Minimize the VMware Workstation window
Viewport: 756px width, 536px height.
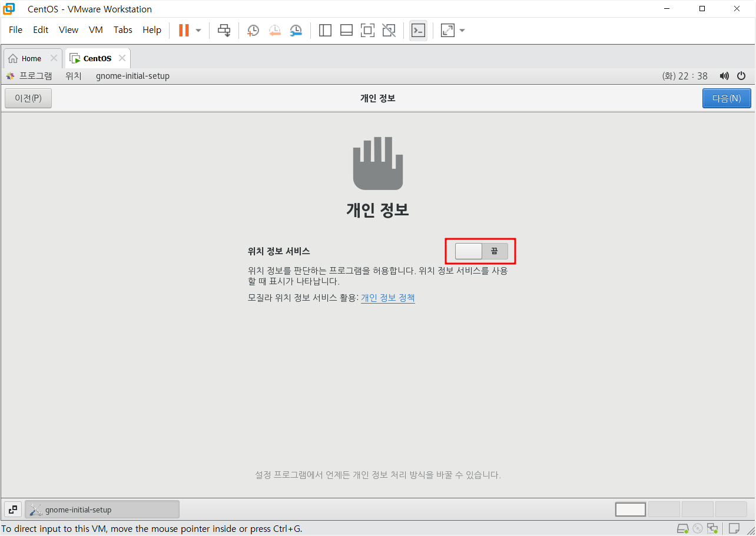(x=667, y=9)
